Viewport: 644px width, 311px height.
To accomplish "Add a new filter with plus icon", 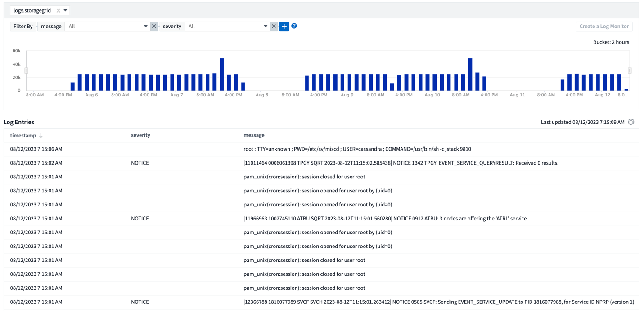I will [x=284, y=27].
